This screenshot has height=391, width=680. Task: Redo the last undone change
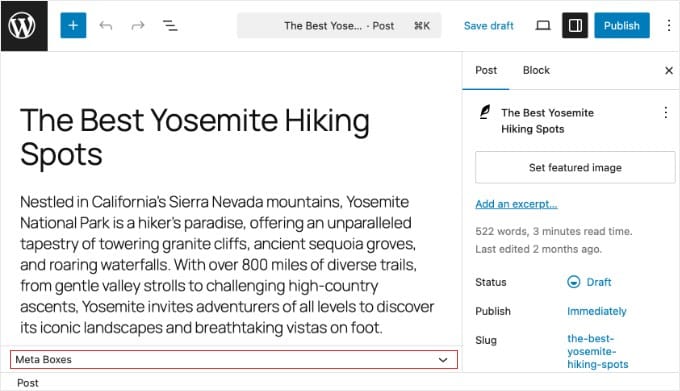pyautogui.click(x=137, y=26)
